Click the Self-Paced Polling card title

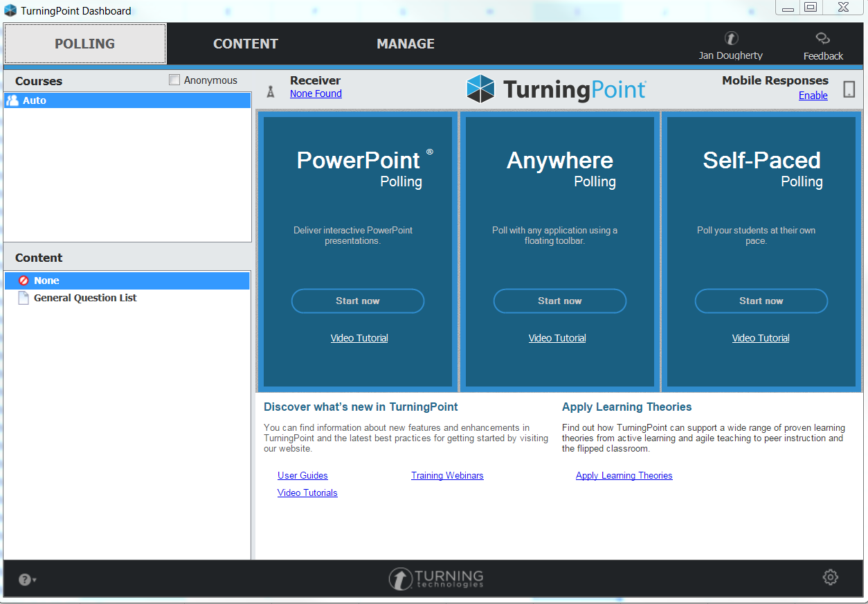pos(763,168)
